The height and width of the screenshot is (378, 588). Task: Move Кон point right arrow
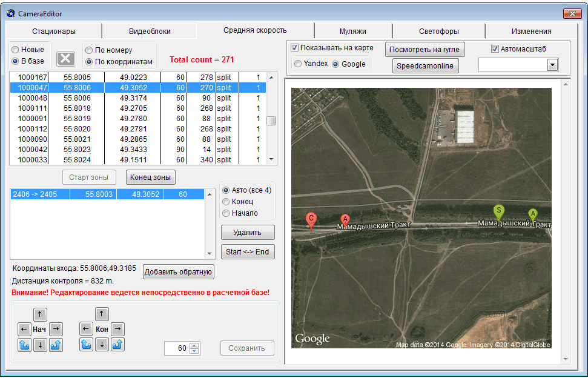click(117, 329)
